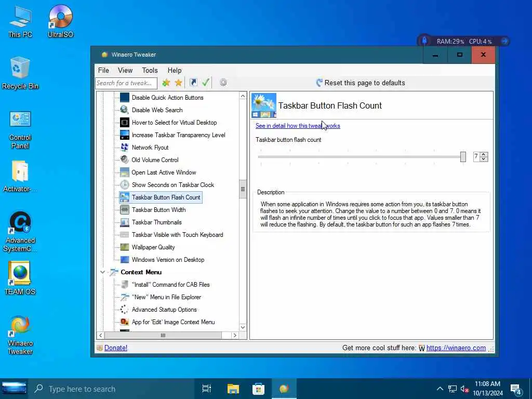Open the https://winaero.com link

[456, 348]
